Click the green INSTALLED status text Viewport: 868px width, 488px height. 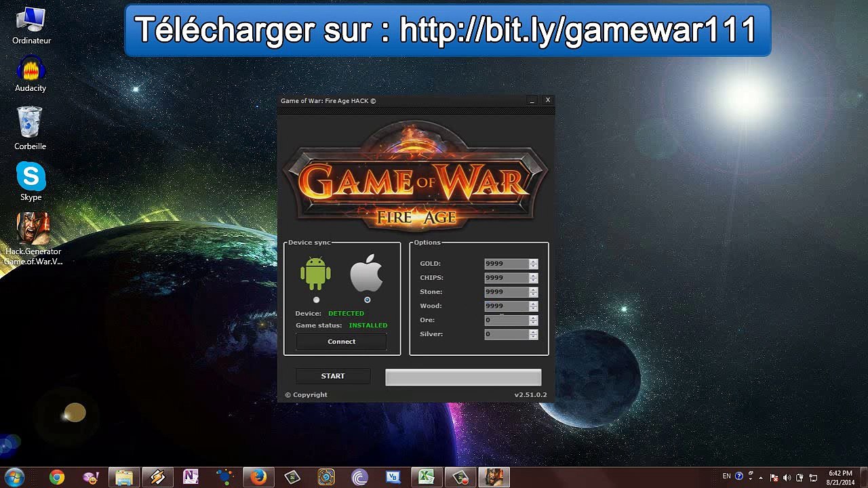click(368, 325)
